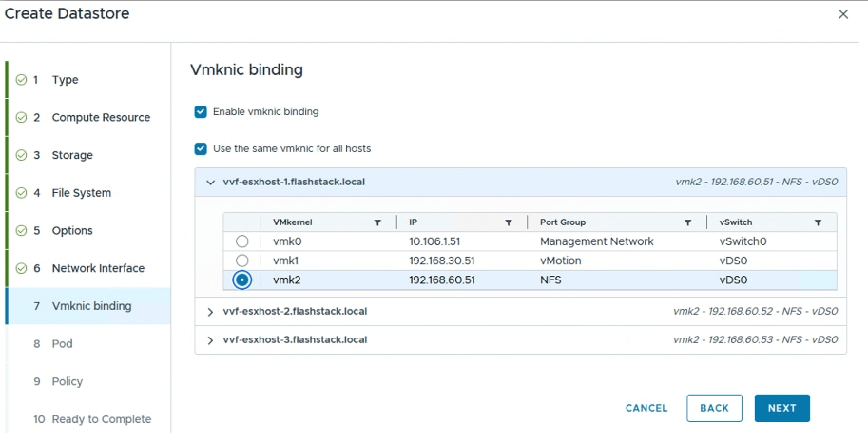Click the NEXT button
The image size is (868, 444).
(781, 408)
